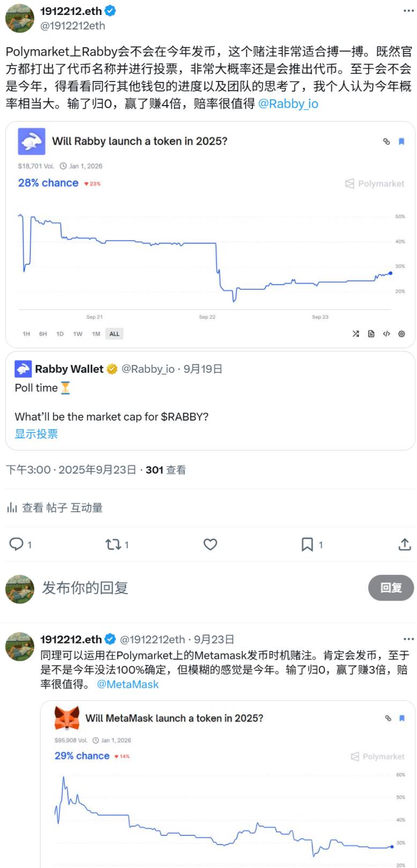Image resolution: width=417 pixels, height=868 pixels.
Task: Copy link icon on MetaMask market card
Action: tap(388, 718)
